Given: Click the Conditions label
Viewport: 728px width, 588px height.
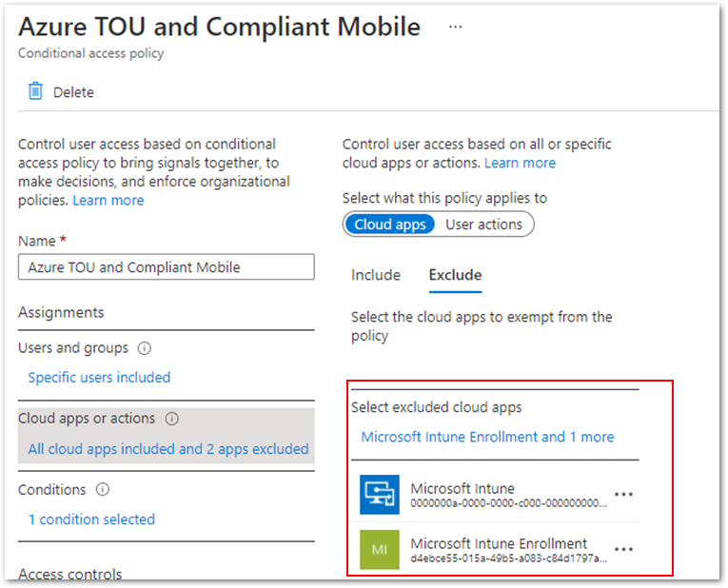Looking at the screenshot, I should 52,490.
